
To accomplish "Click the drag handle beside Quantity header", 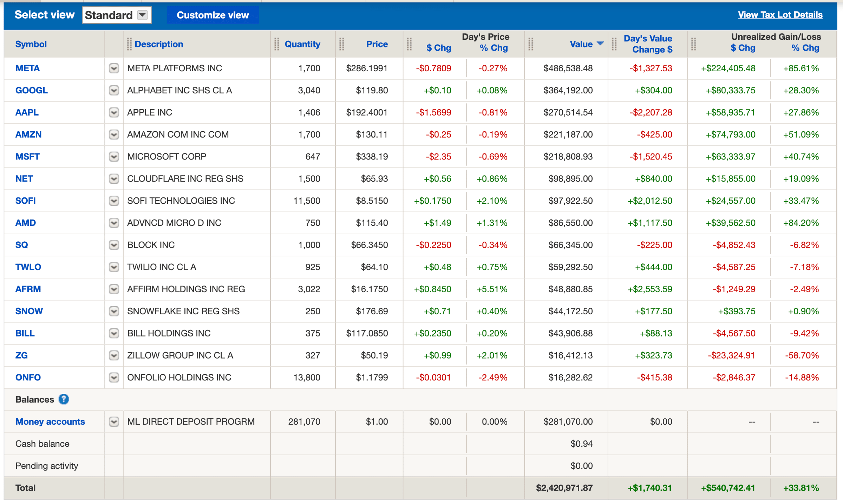I will point(277,44).
